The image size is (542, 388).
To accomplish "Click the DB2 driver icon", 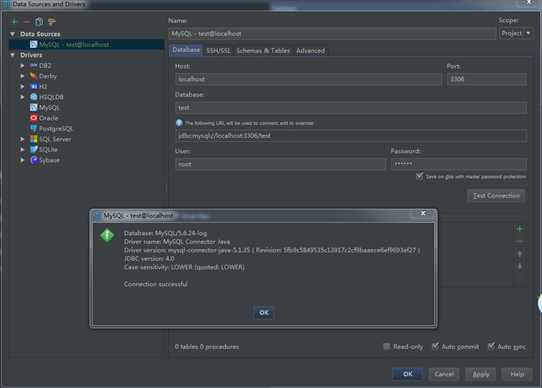I will pyautogui.click(x=34, y=65).
